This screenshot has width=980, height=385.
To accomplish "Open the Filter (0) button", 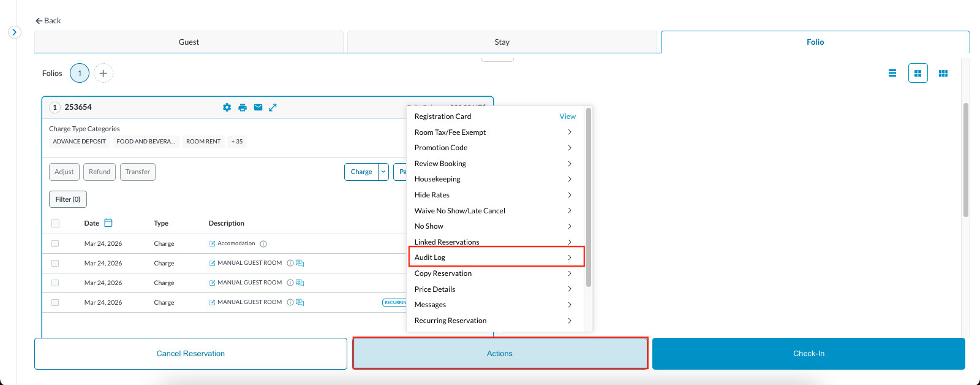I will coord(68,199).
